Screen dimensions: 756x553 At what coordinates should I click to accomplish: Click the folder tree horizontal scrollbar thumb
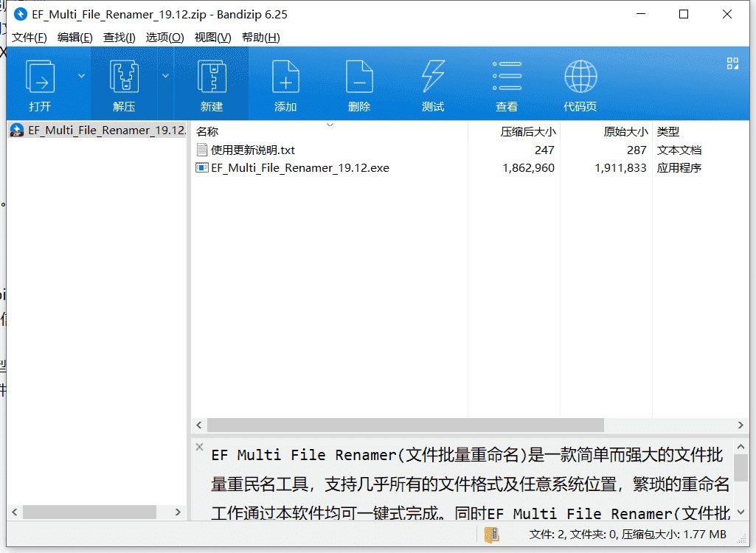[90, 512]
